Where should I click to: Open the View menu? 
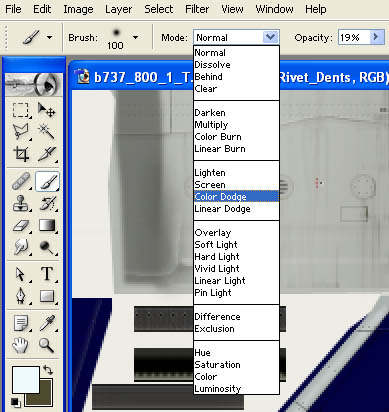(x=232, y=9)
